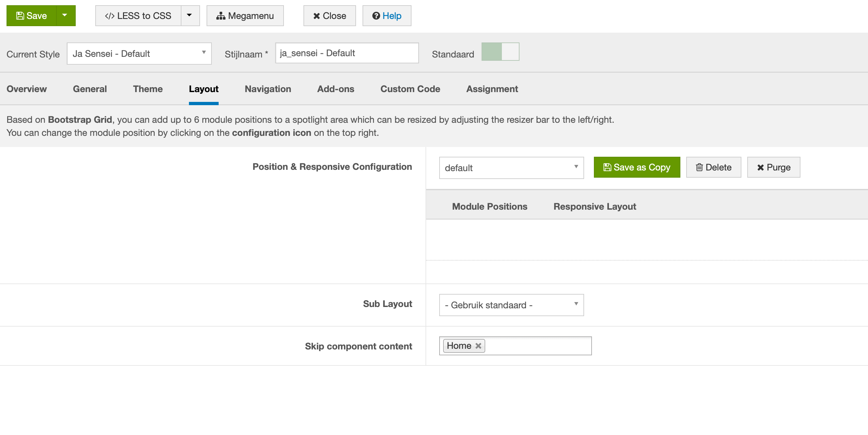Click the Purge X button
The width and height of the screenshot is (868, 435).
[x=773, y=167]
